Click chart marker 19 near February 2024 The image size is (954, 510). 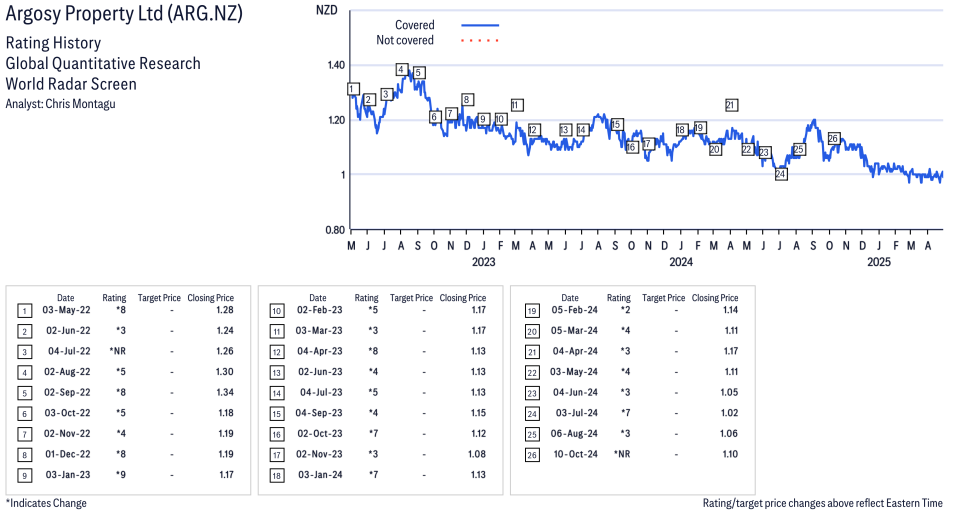click(x=700, y=128)
